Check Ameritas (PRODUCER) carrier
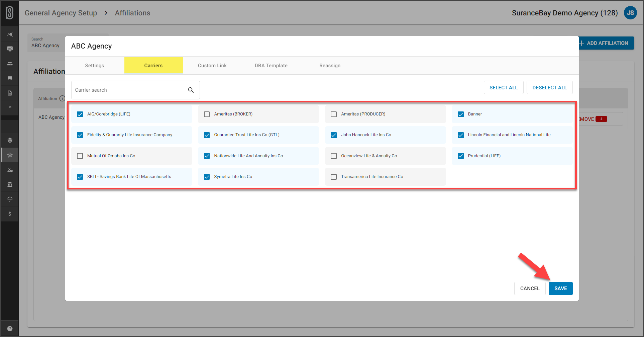The height and width of the screenshot is (337, 644). tap(334, 114)
